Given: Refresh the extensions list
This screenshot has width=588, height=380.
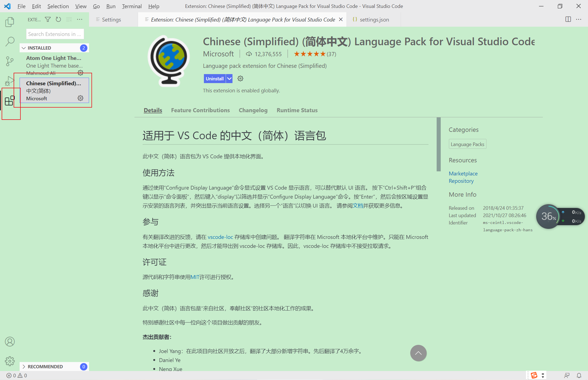Looking at the screenshot, I should coord(58,19).
